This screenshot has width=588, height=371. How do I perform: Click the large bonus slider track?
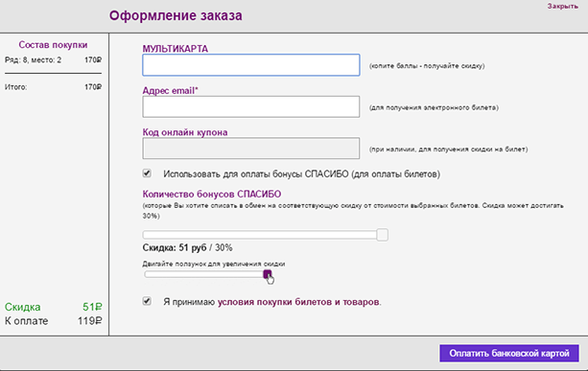(x=265, y=235)
